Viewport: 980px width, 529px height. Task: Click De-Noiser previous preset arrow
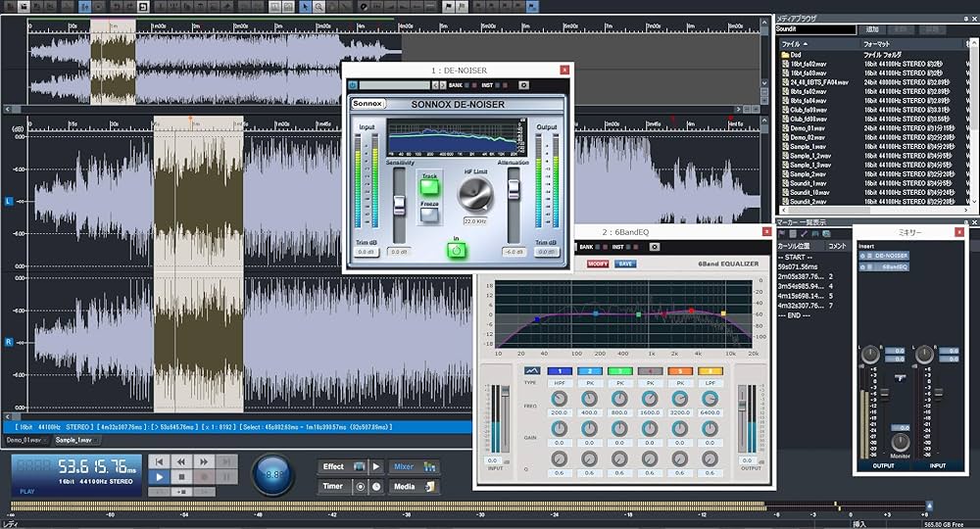click(x=435, y=85)
